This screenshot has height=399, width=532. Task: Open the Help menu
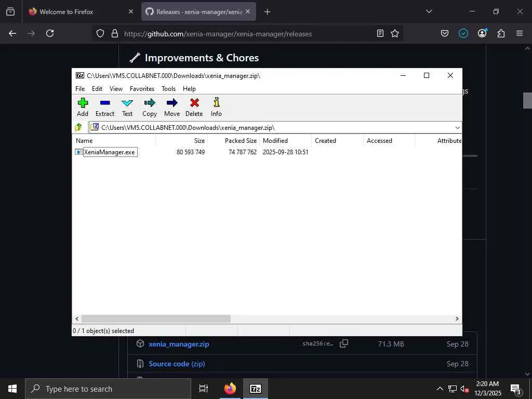(x=189, y=88)
